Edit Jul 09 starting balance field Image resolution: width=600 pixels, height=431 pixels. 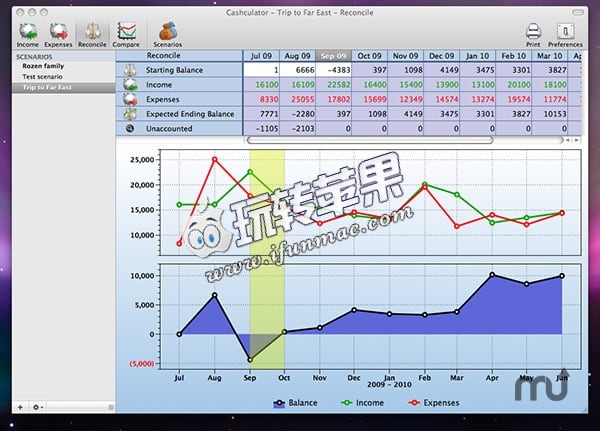tap(261, 70)
